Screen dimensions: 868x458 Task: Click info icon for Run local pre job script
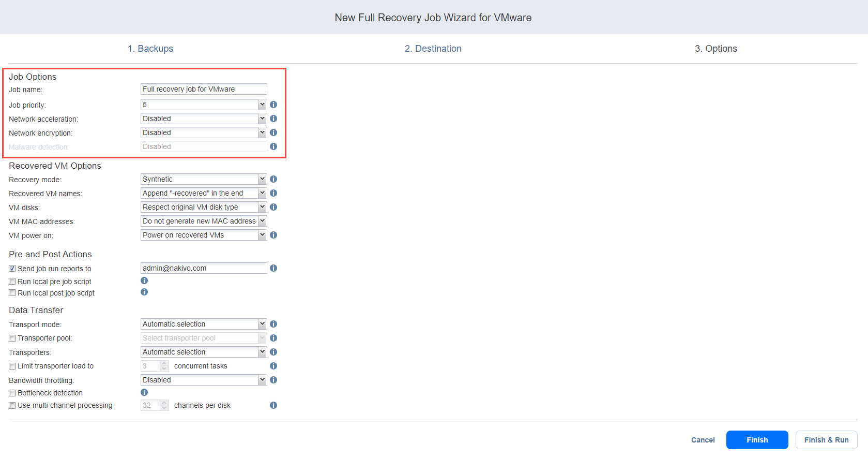click(x=144, y=280)
